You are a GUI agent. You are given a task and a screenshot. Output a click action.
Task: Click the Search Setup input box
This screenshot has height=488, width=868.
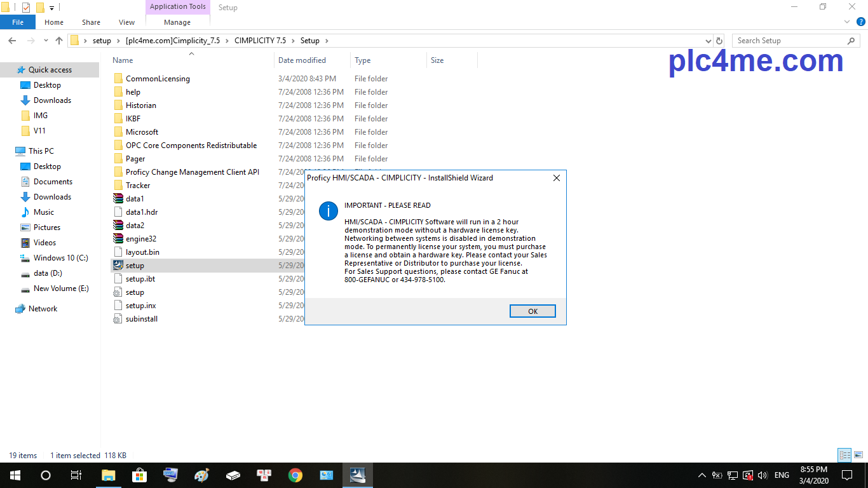(x=788, y=41)
